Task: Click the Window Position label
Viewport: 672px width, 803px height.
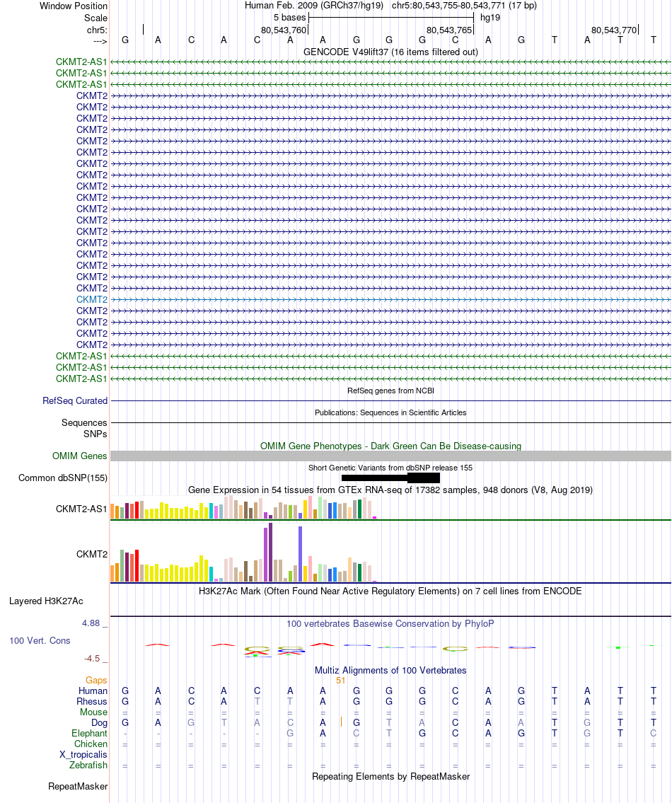Action: coord(74,6)
